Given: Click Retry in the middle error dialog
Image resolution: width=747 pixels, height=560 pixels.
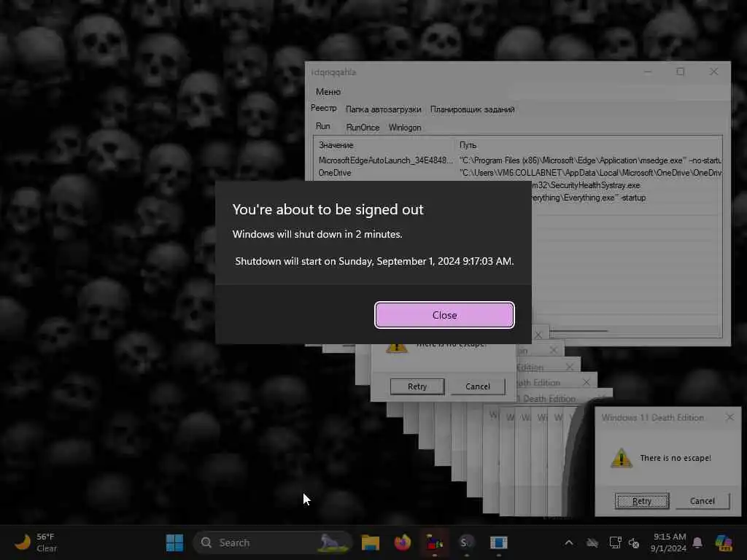Looking at the screenshot, I should 417,386.
